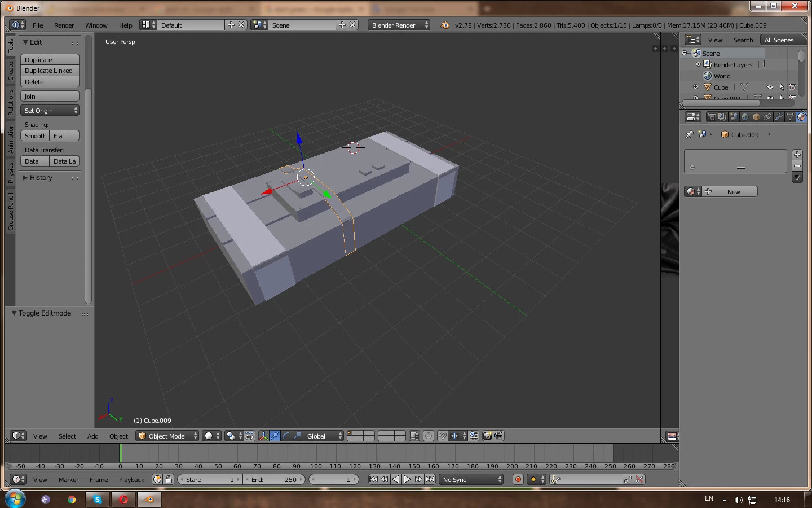Jump to the last frame in timeline
Image resolution: width=812 pixels, height=508 pixels.
click(430, 479)
